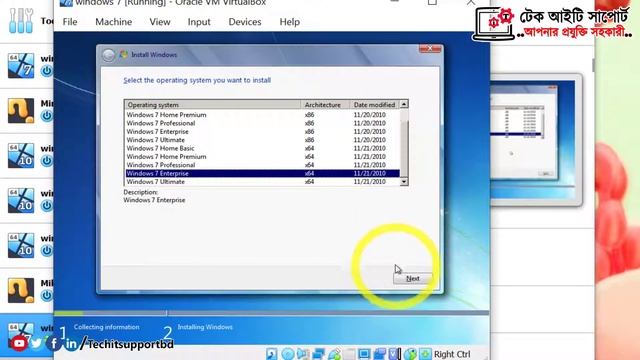Click the Right Ctrl host key indicator
Viewport: 640px width, 360px height.
click(452, 354)
